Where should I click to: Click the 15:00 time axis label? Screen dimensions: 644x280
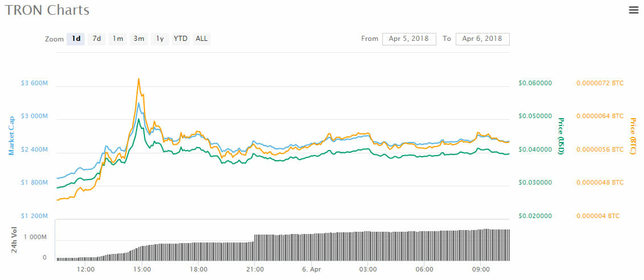tap(142, 269)
